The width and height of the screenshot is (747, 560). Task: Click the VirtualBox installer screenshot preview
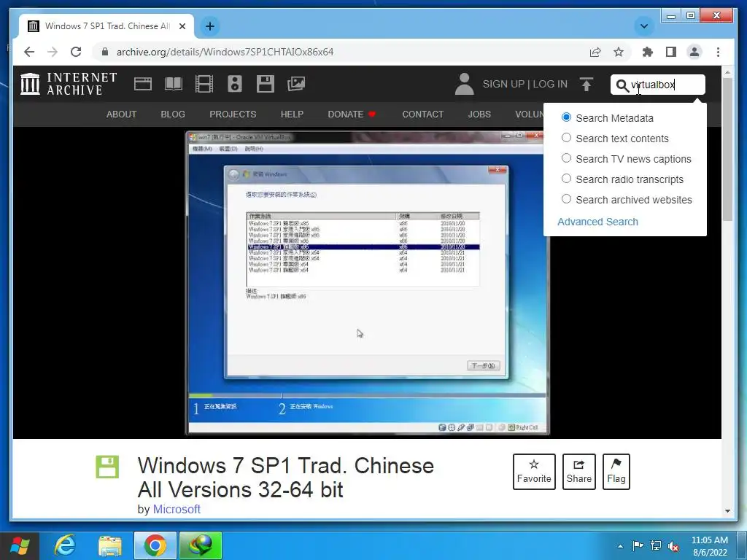point(368,283)
